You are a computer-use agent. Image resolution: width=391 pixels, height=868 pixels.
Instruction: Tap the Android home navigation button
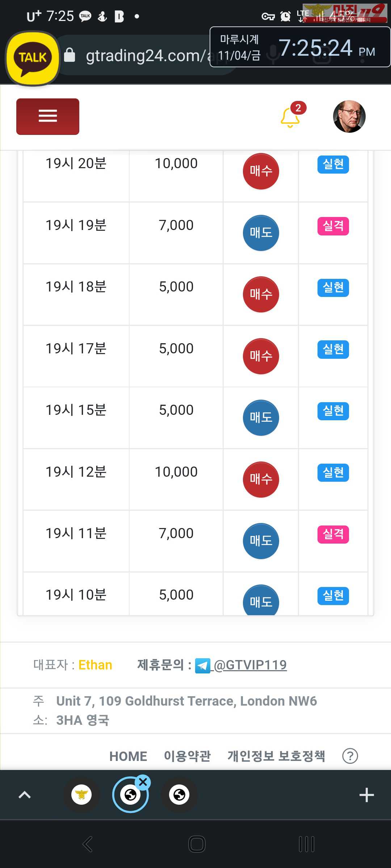point(197,844)
